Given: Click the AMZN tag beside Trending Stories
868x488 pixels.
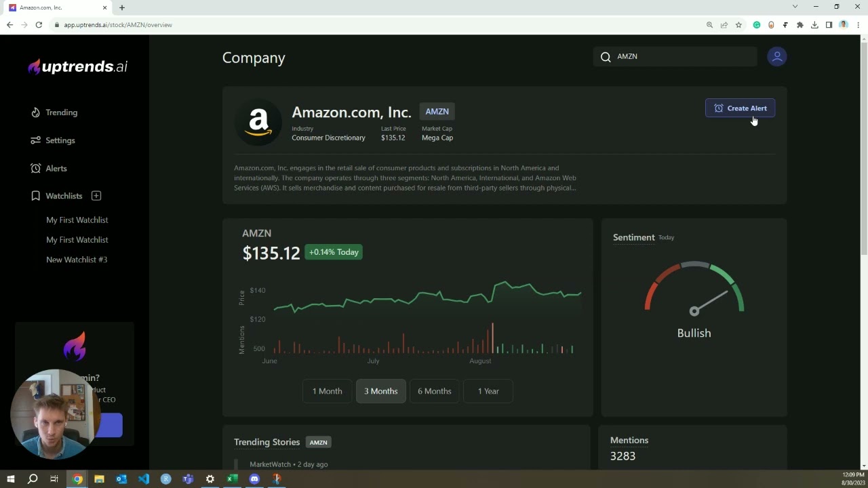Looking at the screenshot, I should (319, 443).
